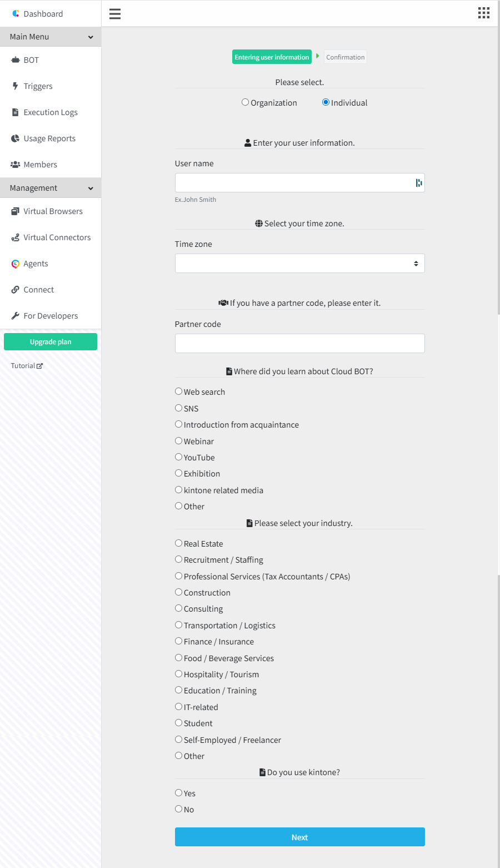Open For Developers menu item
500x868 pixels.
pos(51,316)
